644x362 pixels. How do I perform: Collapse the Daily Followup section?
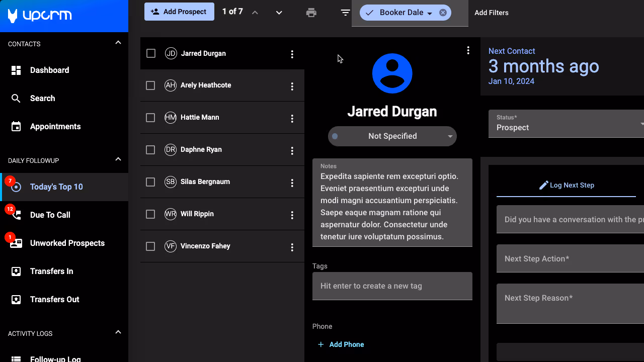[118, 159]
